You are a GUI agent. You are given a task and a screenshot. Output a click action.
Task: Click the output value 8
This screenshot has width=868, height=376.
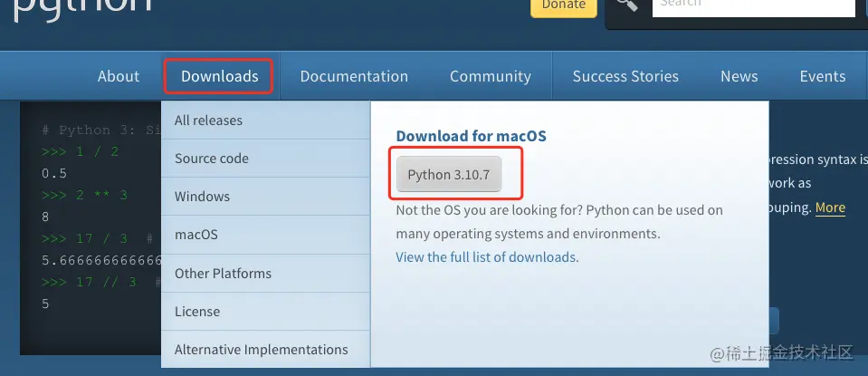tap(45, 217)
